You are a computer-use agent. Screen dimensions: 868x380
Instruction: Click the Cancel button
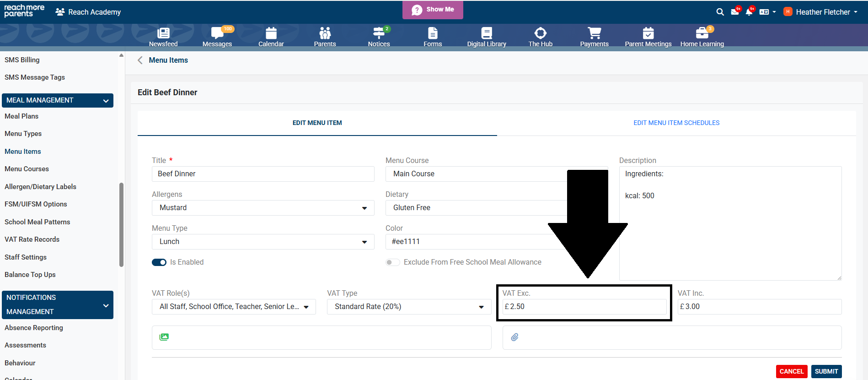click(x=791, y=371)
